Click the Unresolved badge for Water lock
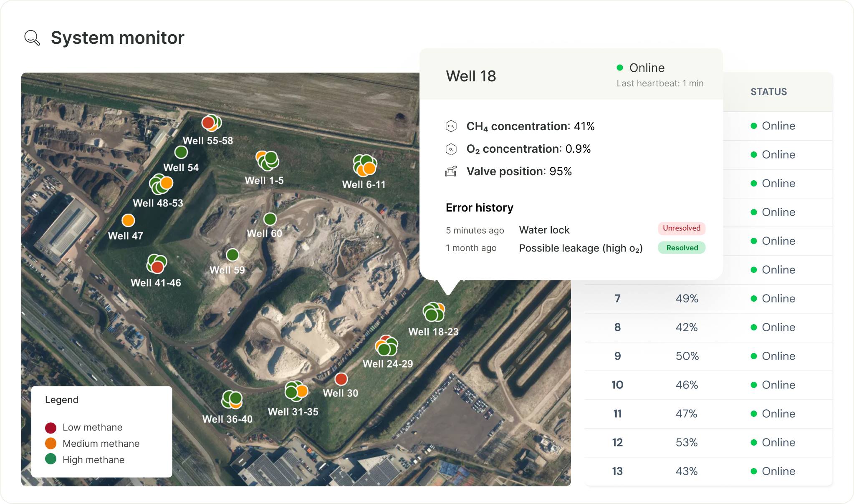The image size is (854, 504). click(x=681, y=228)
